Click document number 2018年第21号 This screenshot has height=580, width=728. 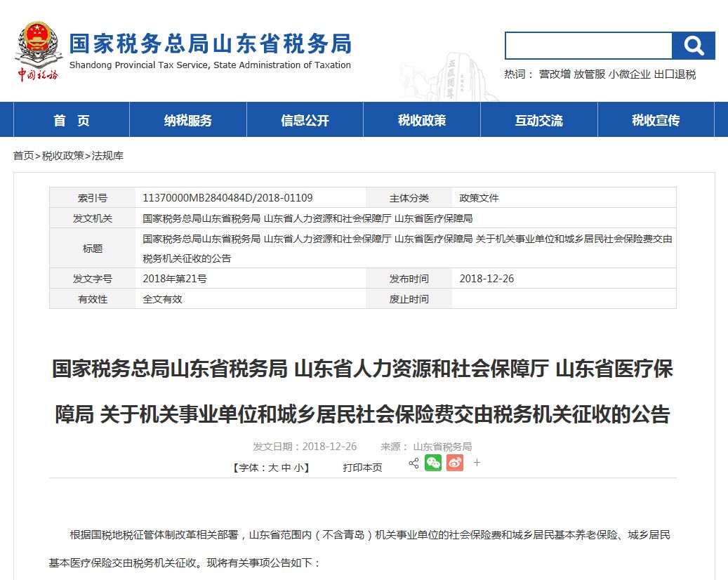pos(175,279)
